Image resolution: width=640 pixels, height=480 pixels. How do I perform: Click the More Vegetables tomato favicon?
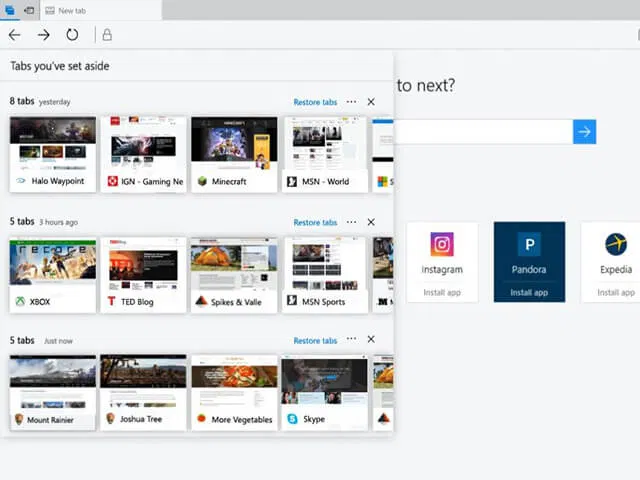(201, 418)
